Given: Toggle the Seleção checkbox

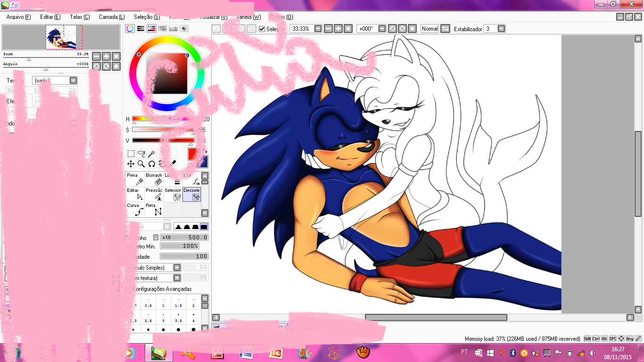Looking at the screenshot, I should point(262,29).
